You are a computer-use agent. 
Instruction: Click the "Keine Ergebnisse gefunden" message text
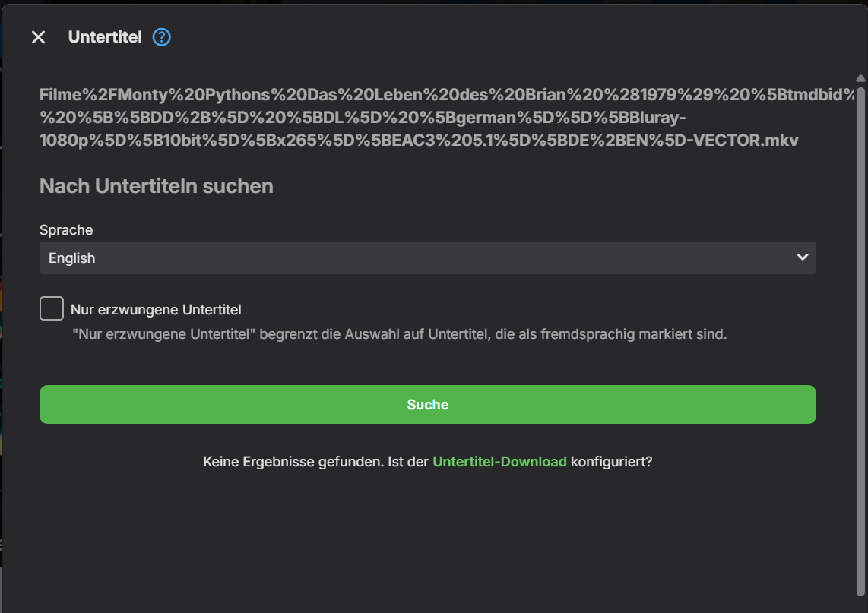coord(315,461)
